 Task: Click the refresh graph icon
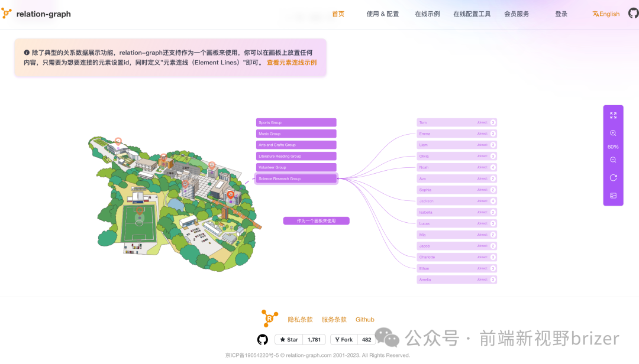coord(613,178)
